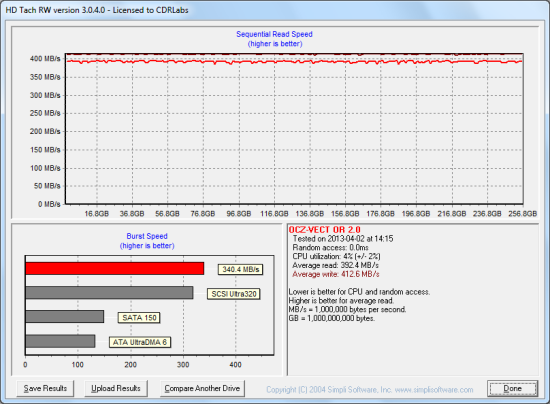The image size is (550, 404).
Task: Open Compare Another Drive dialog
Action: click(202, 388)
